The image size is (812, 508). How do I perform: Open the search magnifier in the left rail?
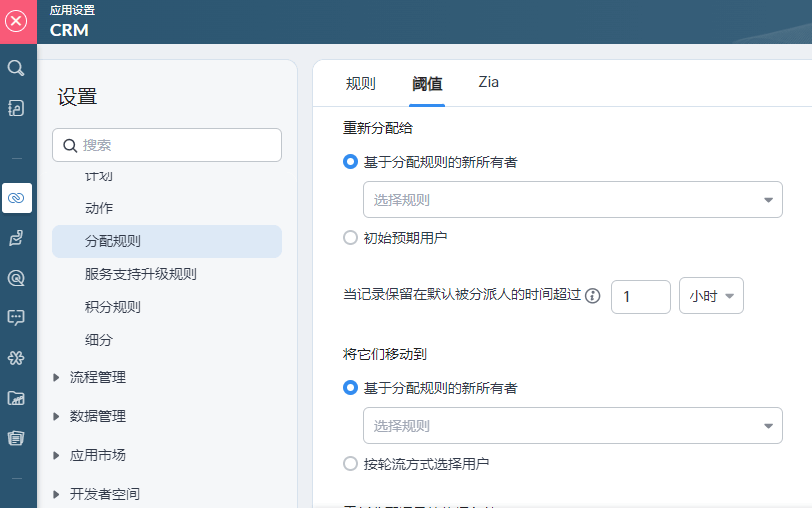[16, 68]
